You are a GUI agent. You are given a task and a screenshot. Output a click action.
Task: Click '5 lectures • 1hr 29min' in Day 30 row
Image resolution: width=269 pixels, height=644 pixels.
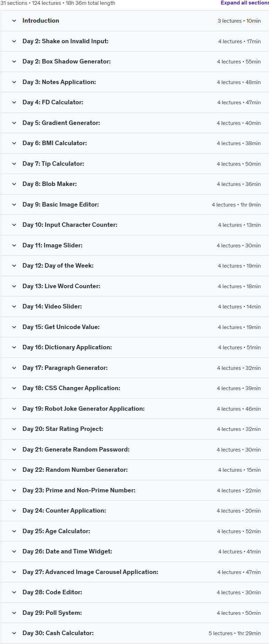tap(235, 633)
